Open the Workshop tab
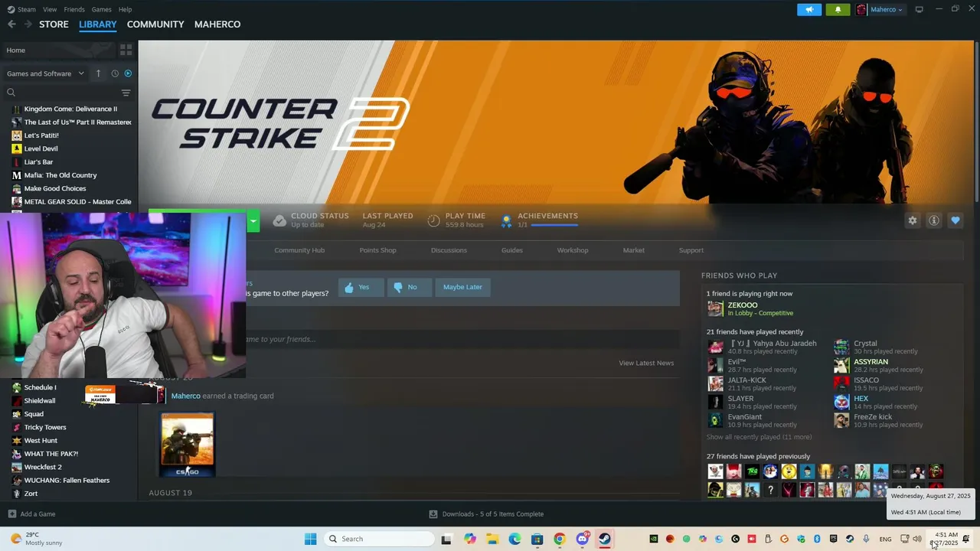 point(573,250)
